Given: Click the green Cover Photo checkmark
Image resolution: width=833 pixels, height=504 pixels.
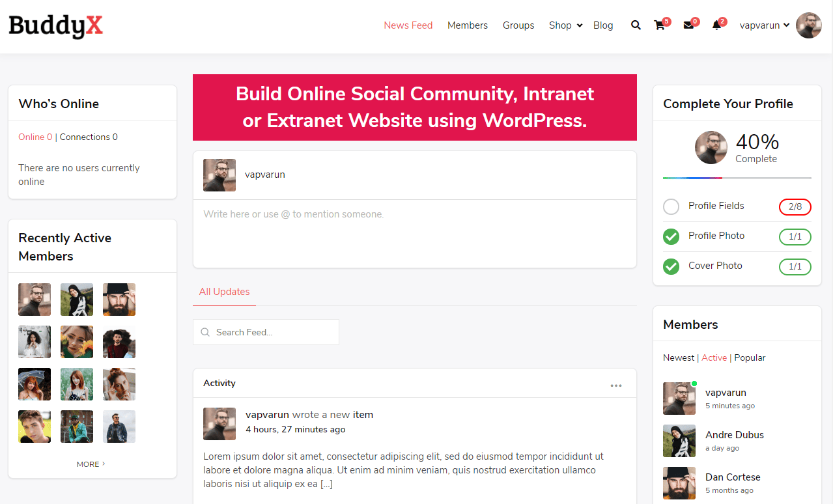Looking at the screenshot, I should pos(671,266).
